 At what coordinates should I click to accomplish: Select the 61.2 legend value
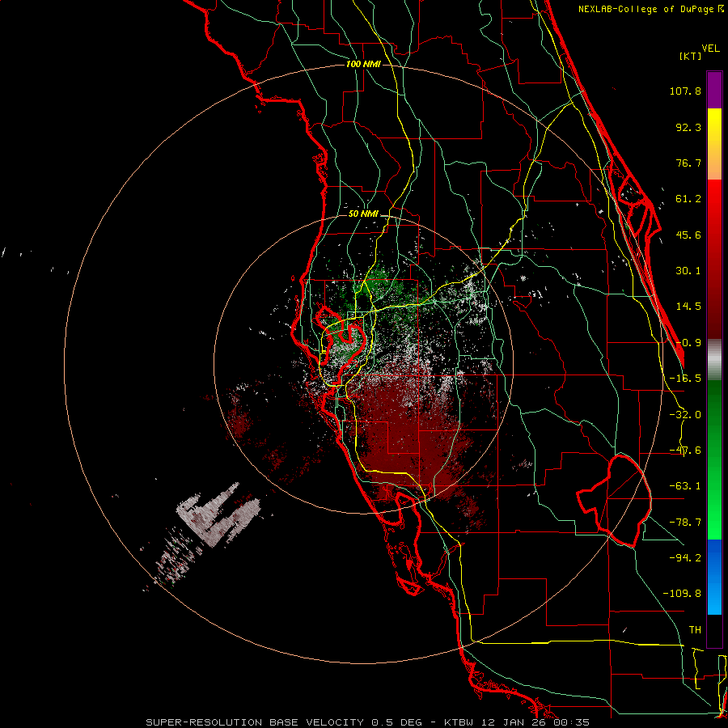coord(688,199)
